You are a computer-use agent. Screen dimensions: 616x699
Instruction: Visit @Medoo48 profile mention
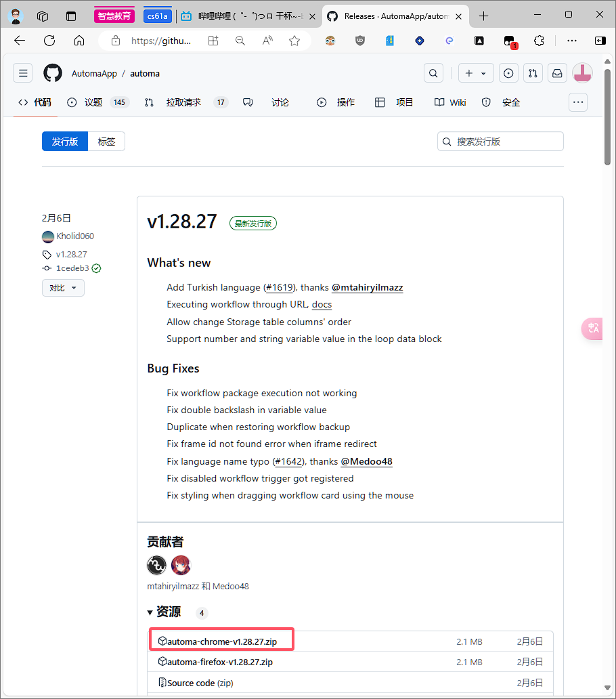[x=367, y=461]
